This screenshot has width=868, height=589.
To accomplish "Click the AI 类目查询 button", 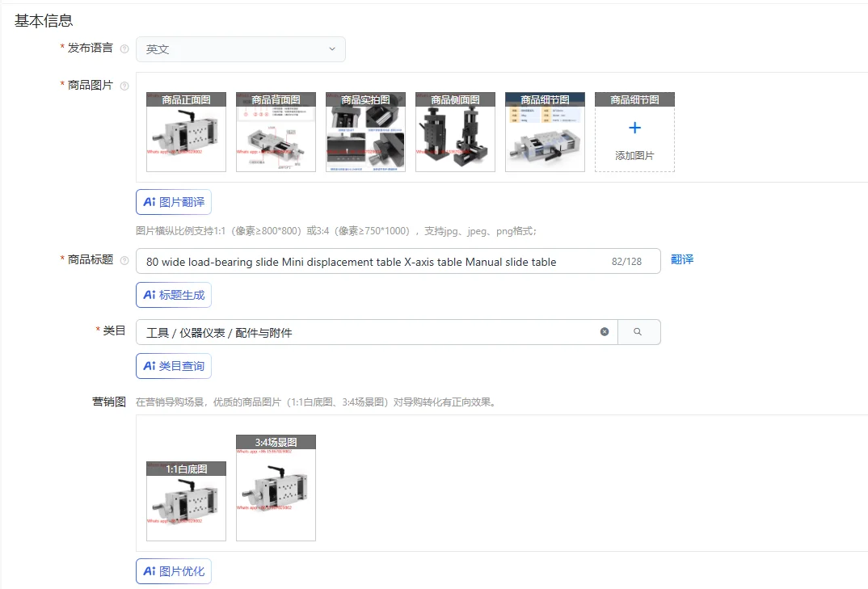I will point(174,366).
